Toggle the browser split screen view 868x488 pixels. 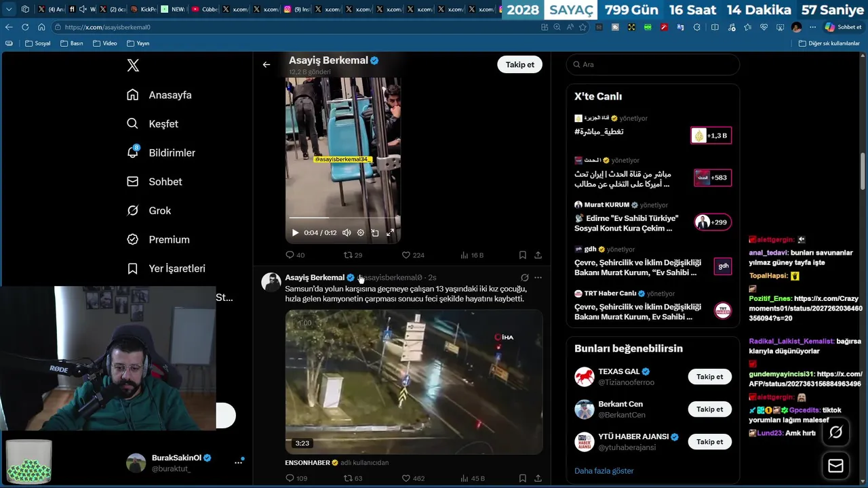click(715, 27)
